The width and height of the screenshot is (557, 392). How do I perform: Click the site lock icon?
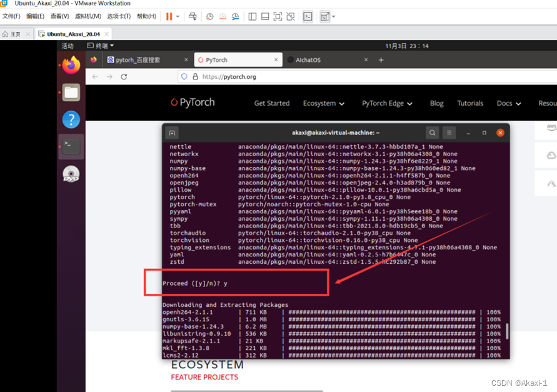pyautogui.click(x=195, y=76)
